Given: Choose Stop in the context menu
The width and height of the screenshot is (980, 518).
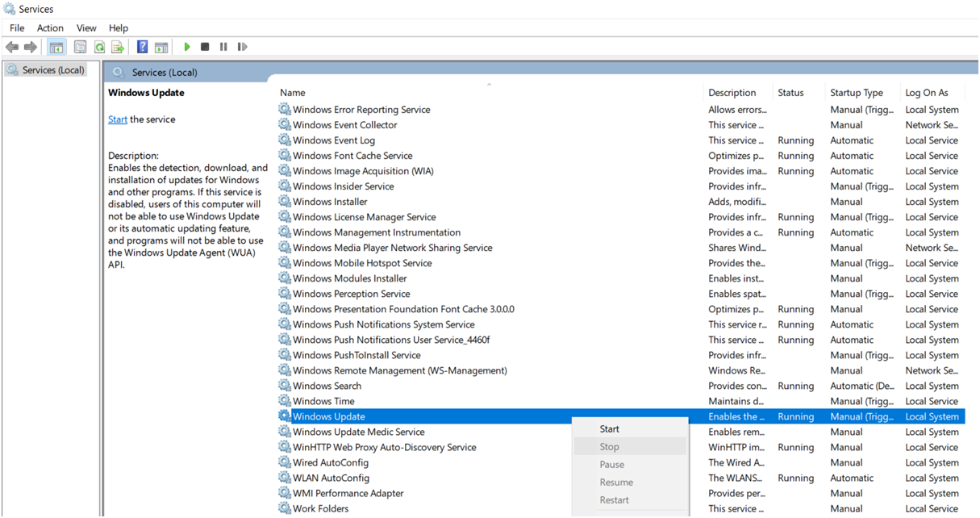Looking at the screenshot, I should point(630,447).
